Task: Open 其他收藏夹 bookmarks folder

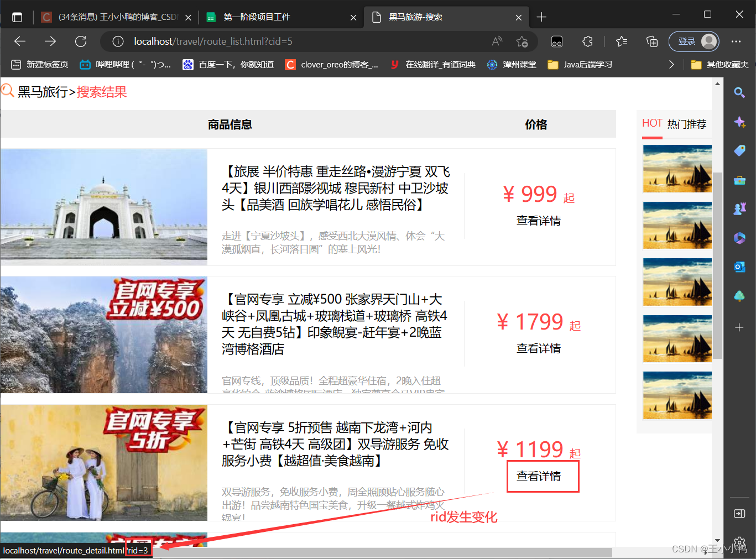Action: click(719, 65)
